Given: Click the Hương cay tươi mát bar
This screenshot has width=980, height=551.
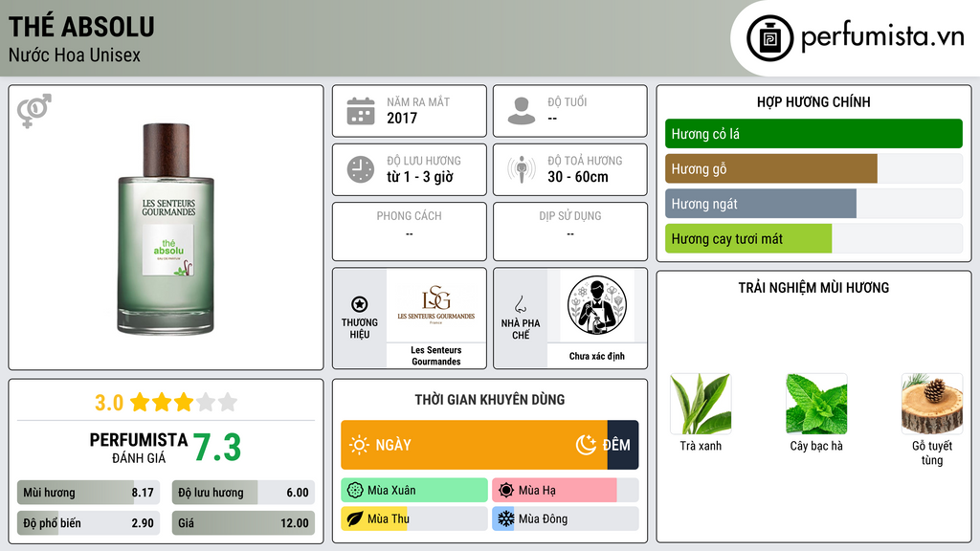Looking at the screenshot, I should click(x=748, y=238).
